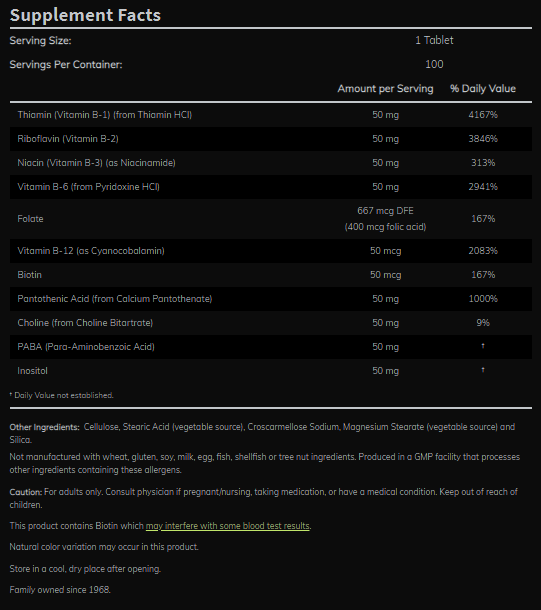Select the Choline 9% daily value
Screen dimensions: 541x610
(x=483, y=323)
